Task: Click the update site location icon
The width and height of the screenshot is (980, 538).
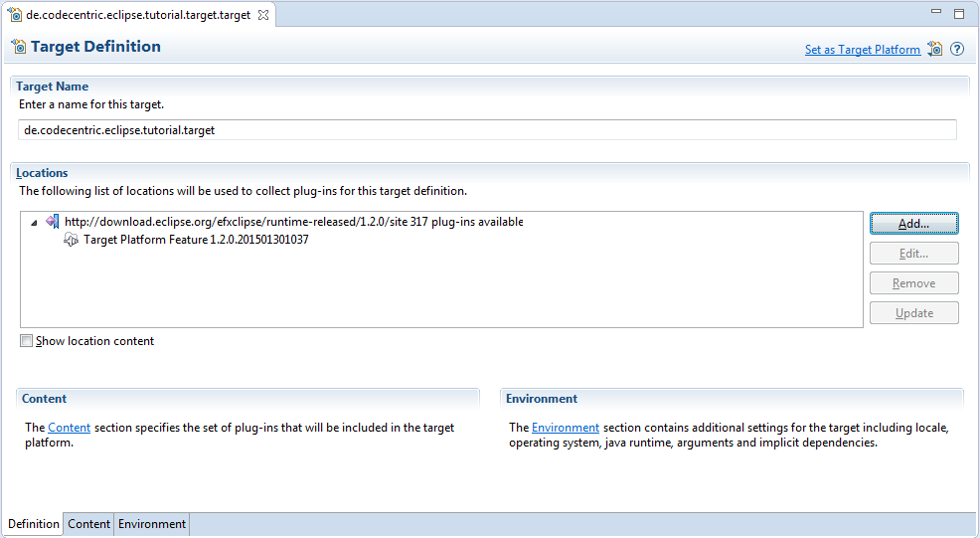Action: click(53, 222)
